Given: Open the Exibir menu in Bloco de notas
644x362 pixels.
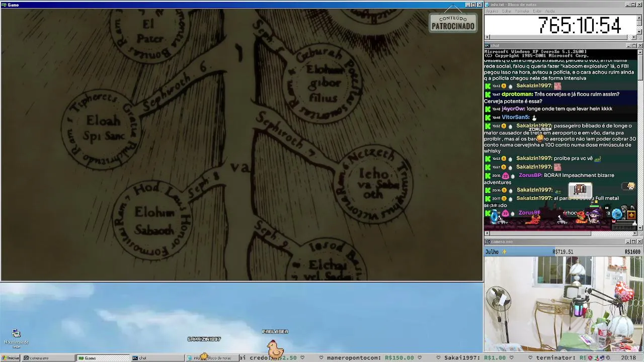Looking at the screenshot, I should 537,11.
